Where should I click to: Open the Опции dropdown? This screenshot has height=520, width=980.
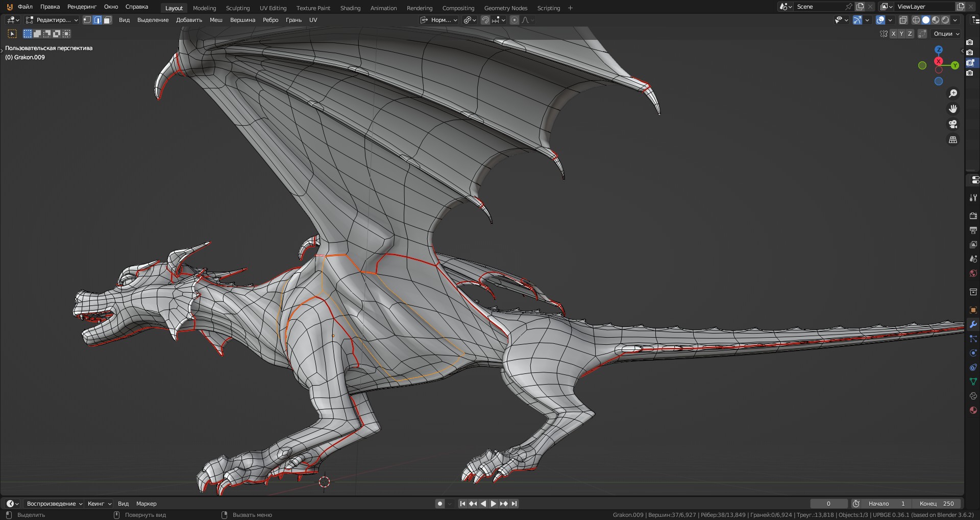coord(946,34)
